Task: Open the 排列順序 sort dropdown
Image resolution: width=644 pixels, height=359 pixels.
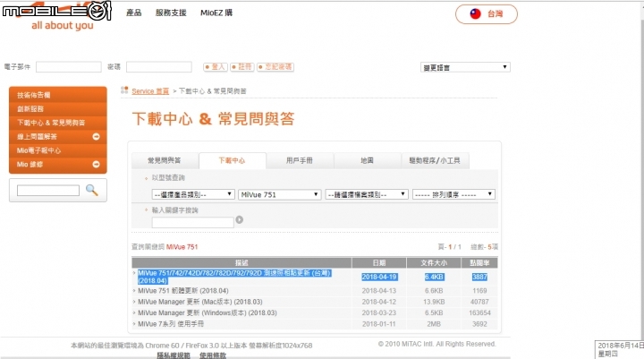Action: tap(453, 194)
